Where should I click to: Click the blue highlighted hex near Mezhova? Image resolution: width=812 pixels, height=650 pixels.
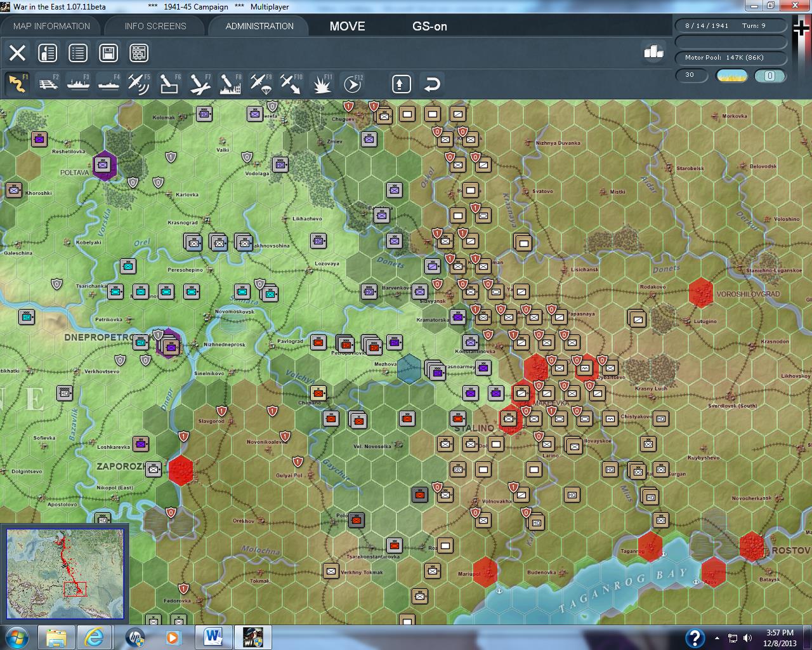coord(409,369)
